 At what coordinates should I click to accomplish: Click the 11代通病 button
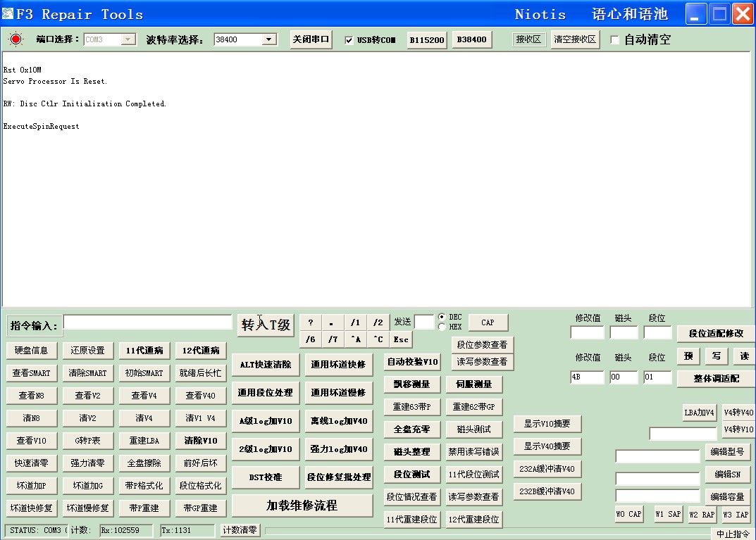click(144, 350)
